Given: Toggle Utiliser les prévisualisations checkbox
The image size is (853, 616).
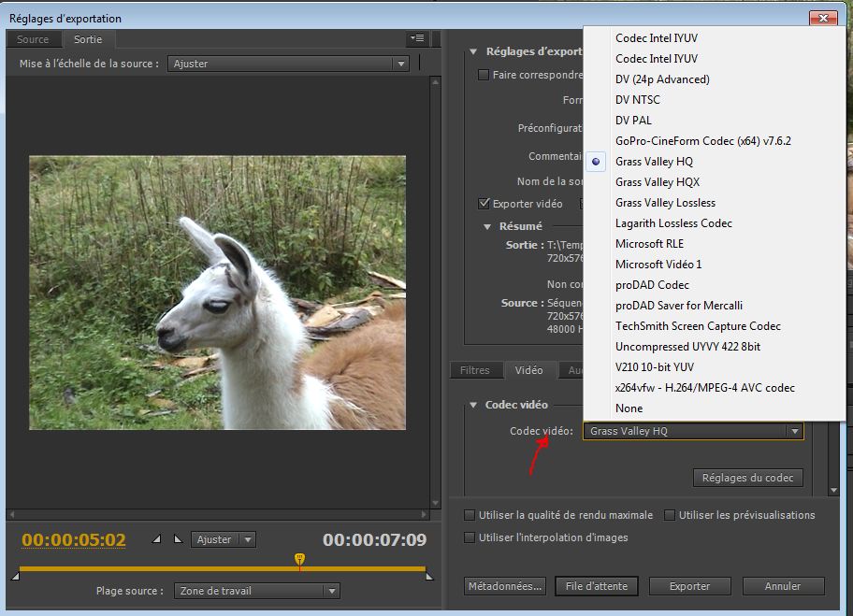Looking at the screenshot, I should point(670,515).
